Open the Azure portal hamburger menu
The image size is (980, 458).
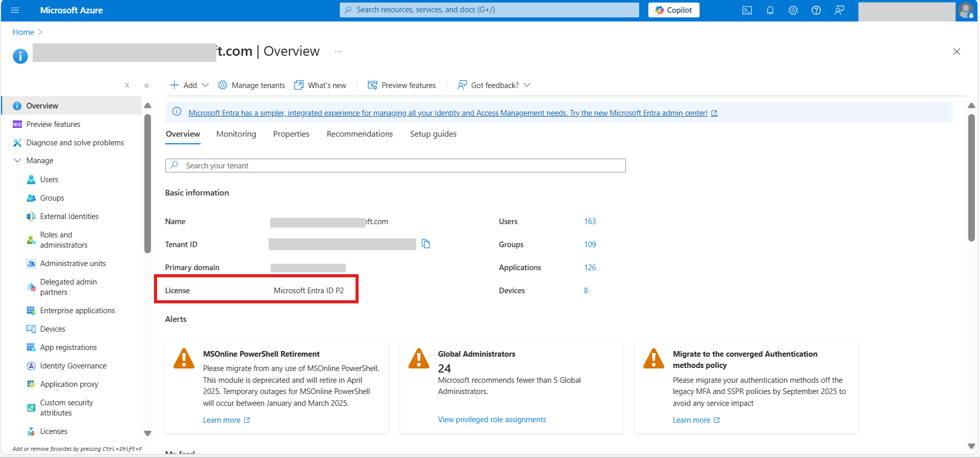click(15, 10)
